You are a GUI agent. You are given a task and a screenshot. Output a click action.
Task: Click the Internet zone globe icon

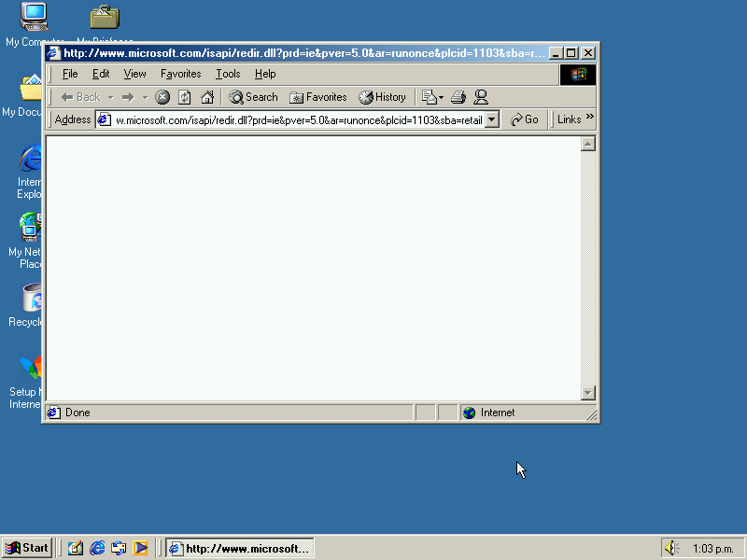point(470,413)
